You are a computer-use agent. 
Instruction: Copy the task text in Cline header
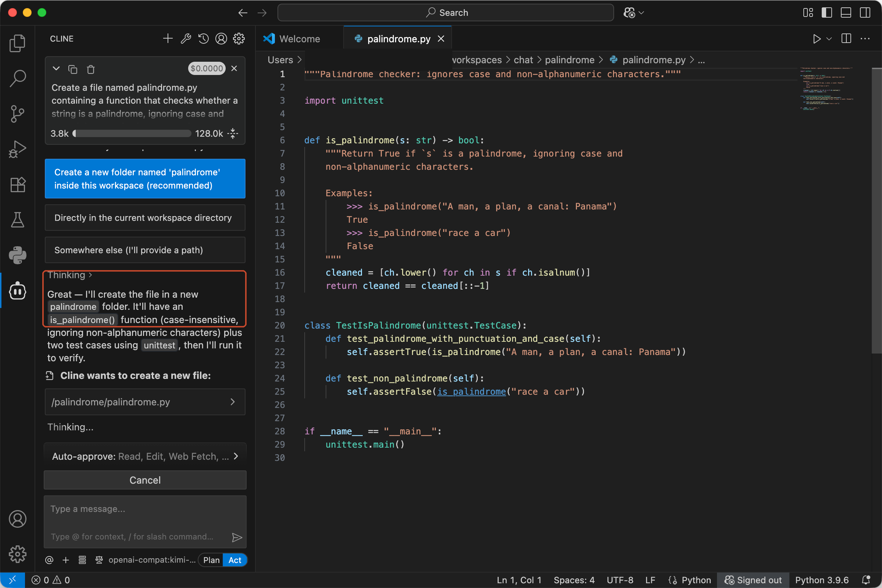[73, 69]
